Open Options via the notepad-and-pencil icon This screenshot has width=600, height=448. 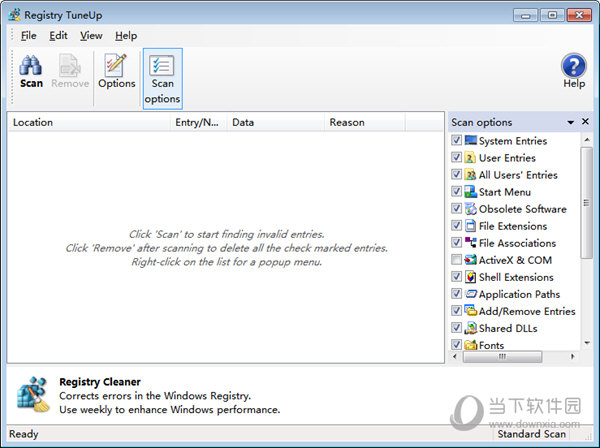pyautogui.click(x=116, y=65)
